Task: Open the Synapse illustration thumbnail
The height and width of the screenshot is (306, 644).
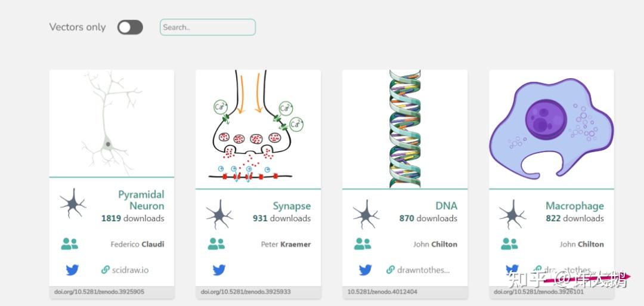Action: click(x=258, y=129)
